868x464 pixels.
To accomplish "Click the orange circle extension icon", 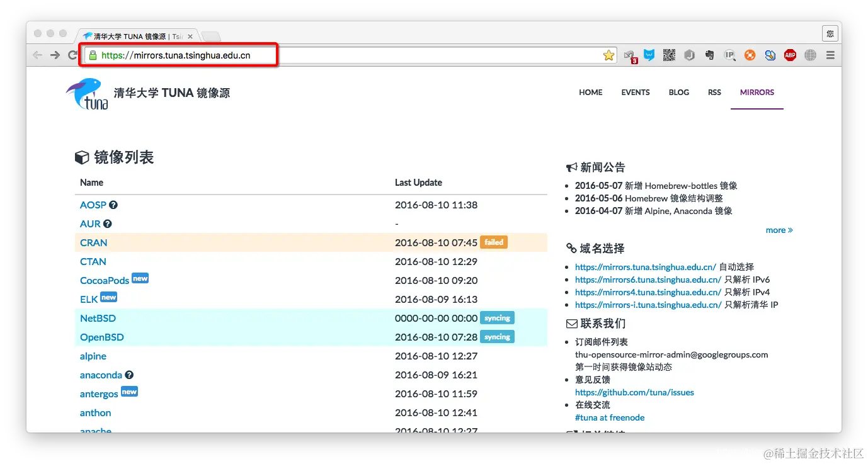I will pos(750,55).
